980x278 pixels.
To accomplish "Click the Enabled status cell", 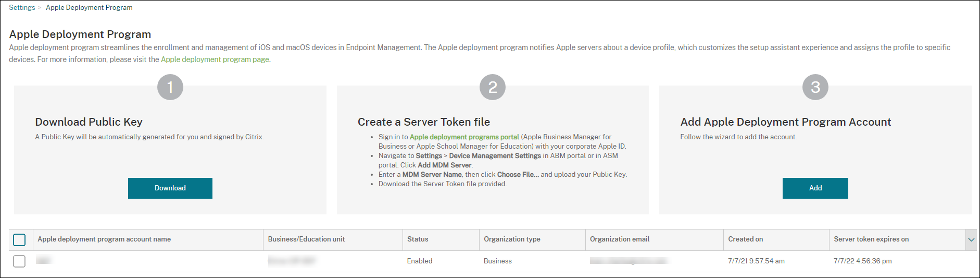I will click(x=420, y=261).
